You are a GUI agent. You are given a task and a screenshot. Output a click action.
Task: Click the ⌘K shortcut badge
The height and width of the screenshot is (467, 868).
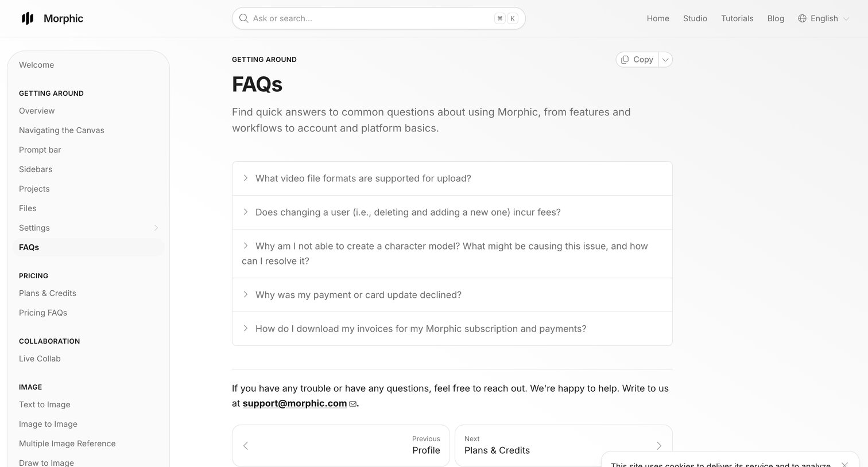tap(506, 18)
